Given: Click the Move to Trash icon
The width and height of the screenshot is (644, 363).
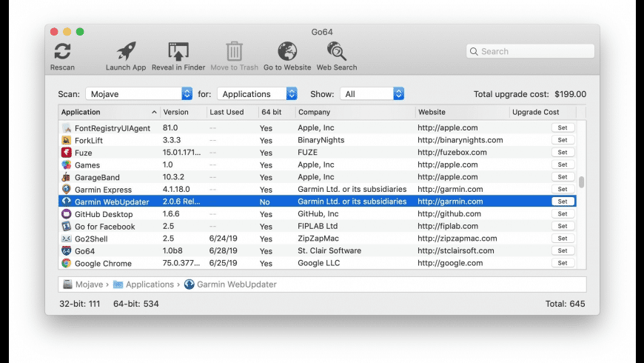Looking at the screenshot, I should [x=234, y=51].
